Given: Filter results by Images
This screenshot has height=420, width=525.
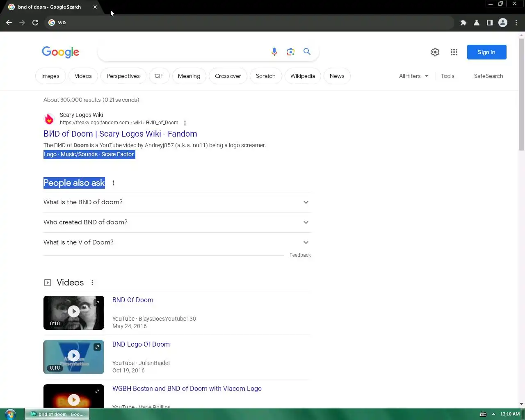Looking at the screenshot, I should [x=50, y=76].
